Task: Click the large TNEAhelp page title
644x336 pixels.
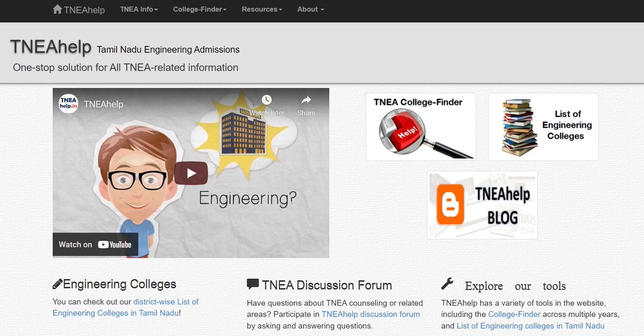Action: (x=51, y=47)
